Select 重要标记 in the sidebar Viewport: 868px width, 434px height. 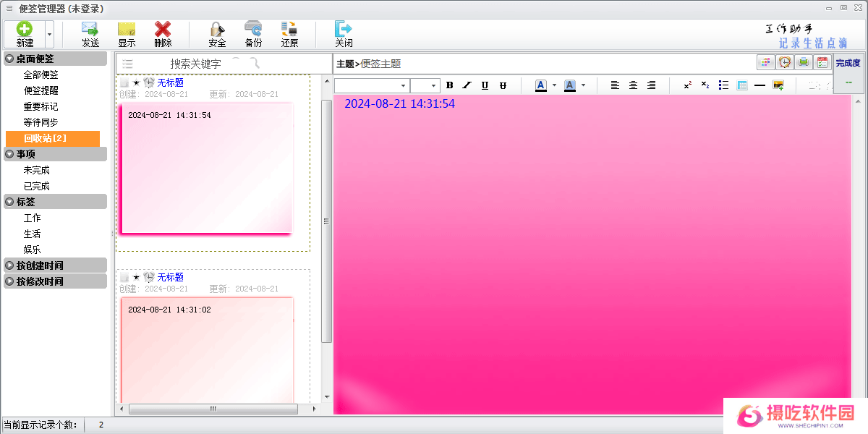click(41, 106)
